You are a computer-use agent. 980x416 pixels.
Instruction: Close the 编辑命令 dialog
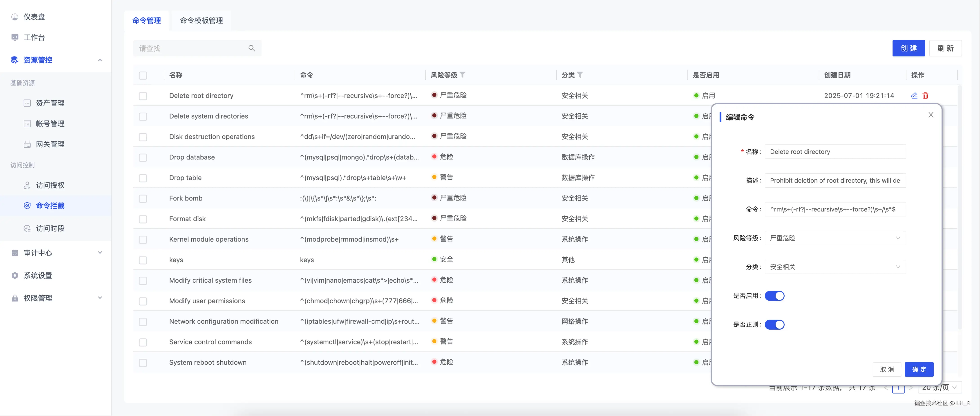coord(931,115)
